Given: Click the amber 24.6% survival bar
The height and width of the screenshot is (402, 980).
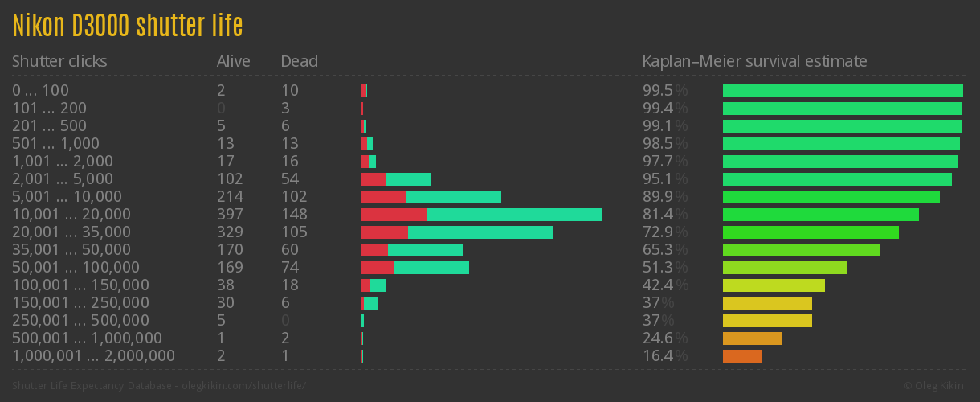Looking at the screenshot, I should 752,338.
